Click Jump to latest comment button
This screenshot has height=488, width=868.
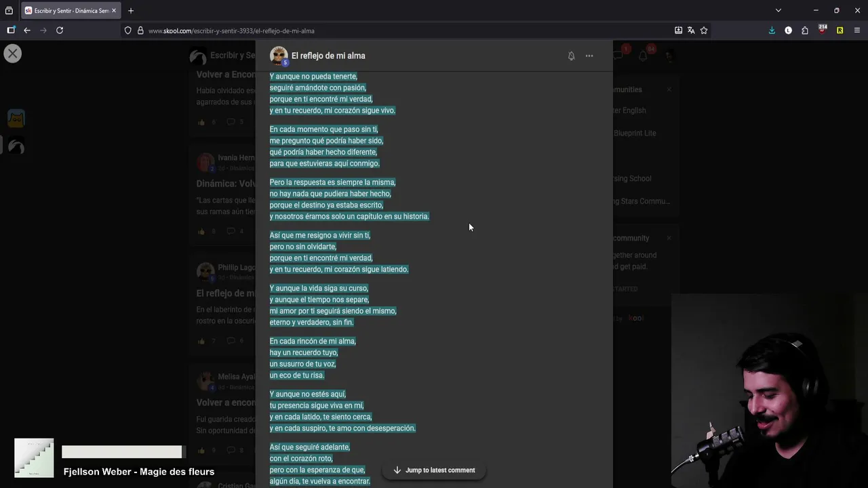434,470
